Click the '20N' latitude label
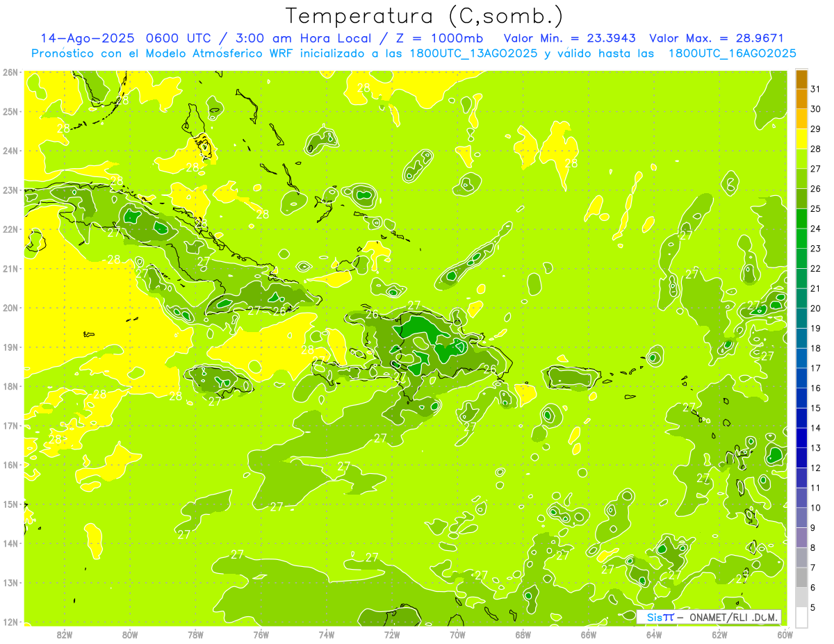 (x=10, y=308)
